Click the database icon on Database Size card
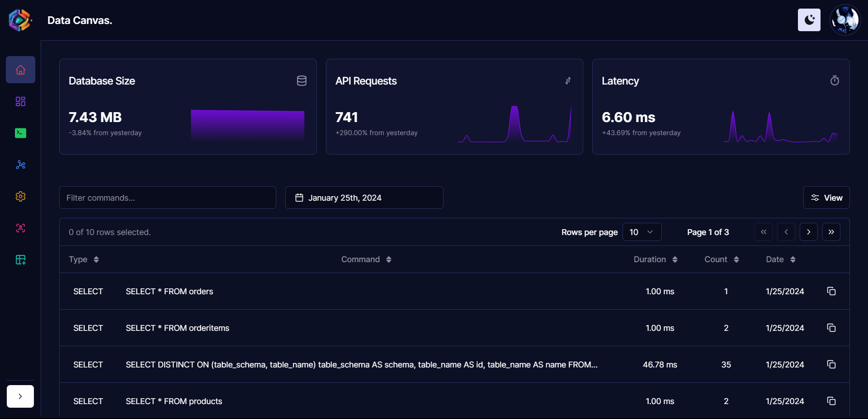Viewport: 868px width, 419px height. tap(302, 81)
